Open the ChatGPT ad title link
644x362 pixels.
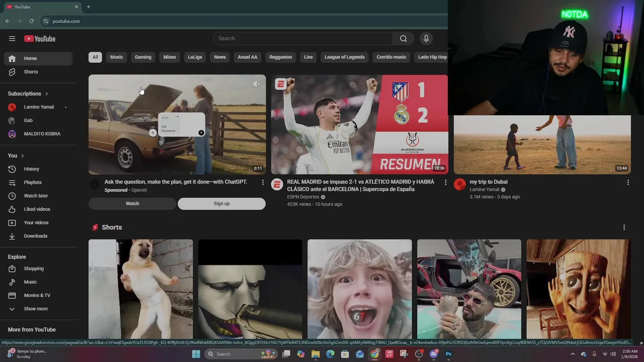point(176,182)
